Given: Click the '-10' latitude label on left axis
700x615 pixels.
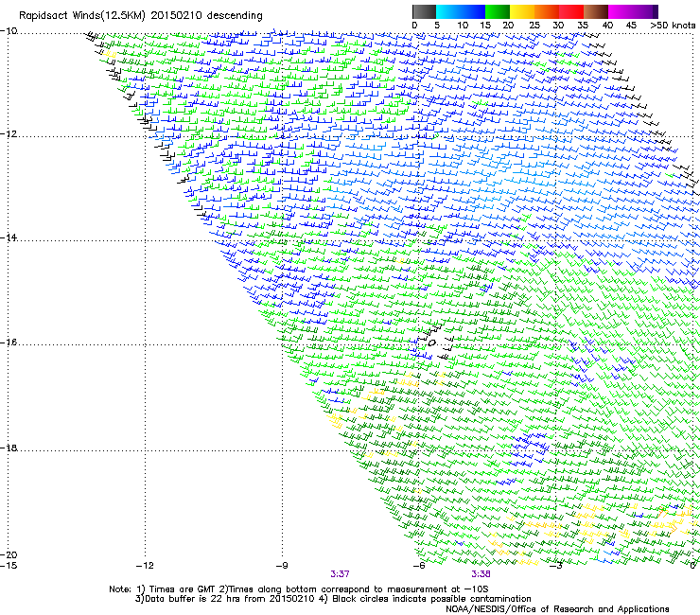Looking at the screenshot, I should tap(9, 31).
